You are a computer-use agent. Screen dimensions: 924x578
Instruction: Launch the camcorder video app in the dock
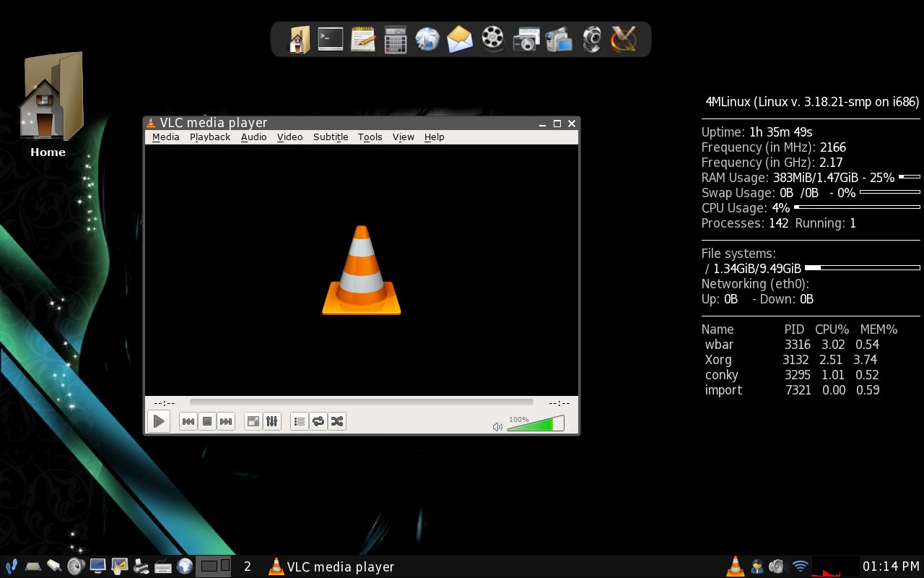click(x=559, y=39)
